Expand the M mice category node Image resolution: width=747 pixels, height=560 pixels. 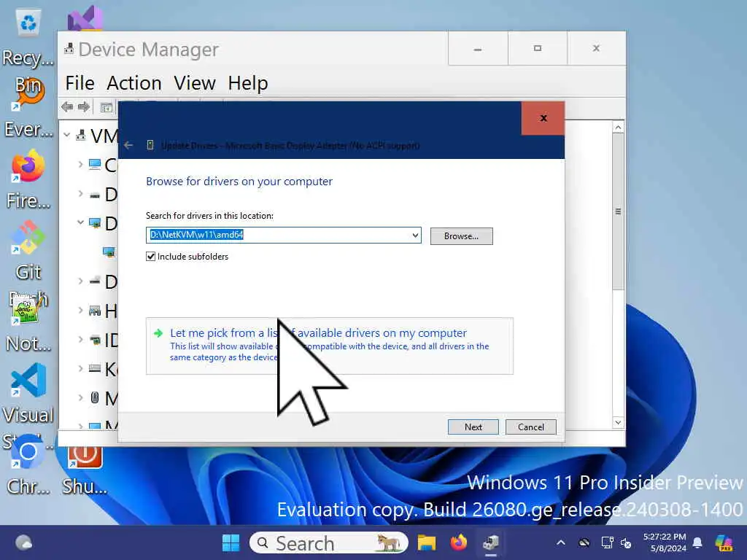coord(80,397)
